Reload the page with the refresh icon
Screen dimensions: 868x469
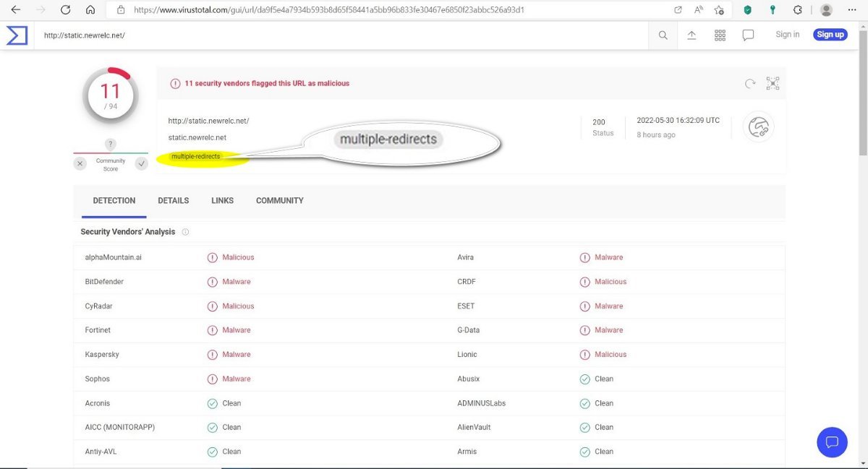tap(66, 10)
